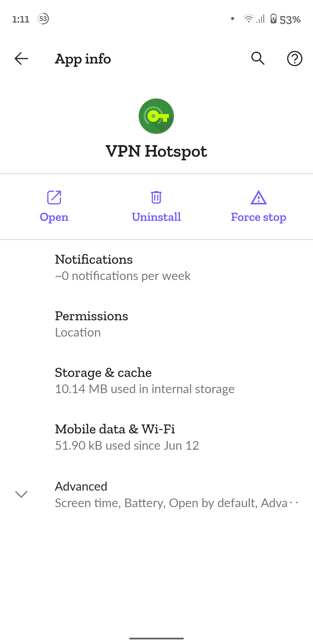Open search with the magnifier icon
The width and height of the screenshot is (313, 644).
258,59
